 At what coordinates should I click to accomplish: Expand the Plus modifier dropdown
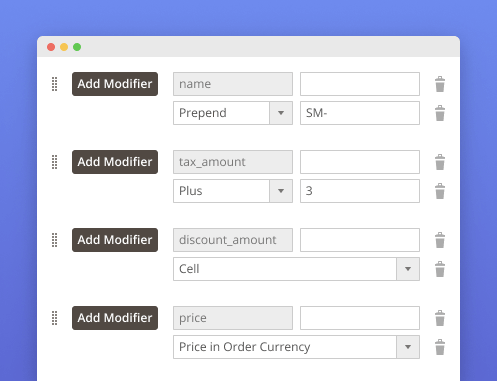pyautogui.click(x=233, y=191)
